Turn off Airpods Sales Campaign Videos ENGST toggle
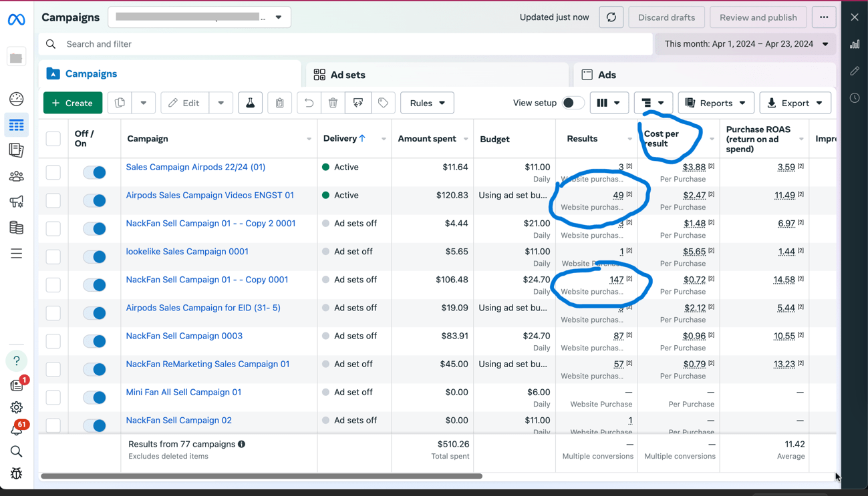 tap(94, 200)
